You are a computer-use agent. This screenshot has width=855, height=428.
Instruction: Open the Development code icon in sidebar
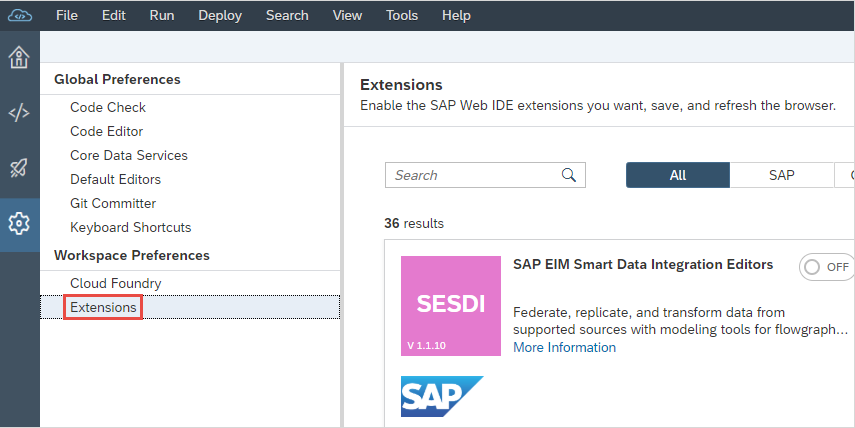pos(19,113)
